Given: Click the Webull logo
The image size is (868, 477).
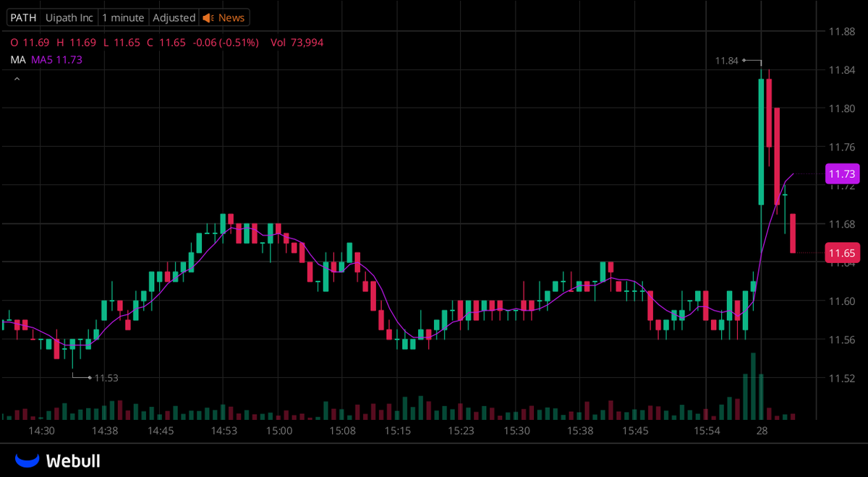Looking at the screenshot, I should [58, 460].
